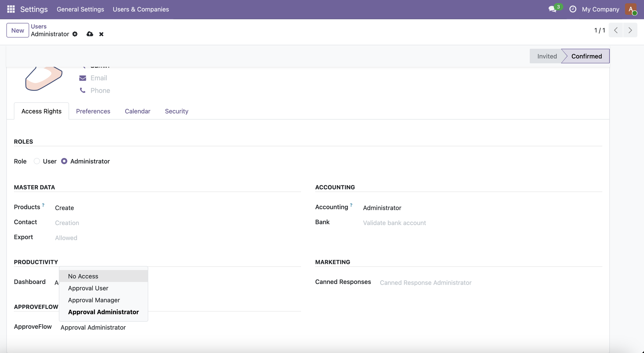The image size is (644, 353).
Task: Click the email envelope icon
Action: click(x=83, y=78)
